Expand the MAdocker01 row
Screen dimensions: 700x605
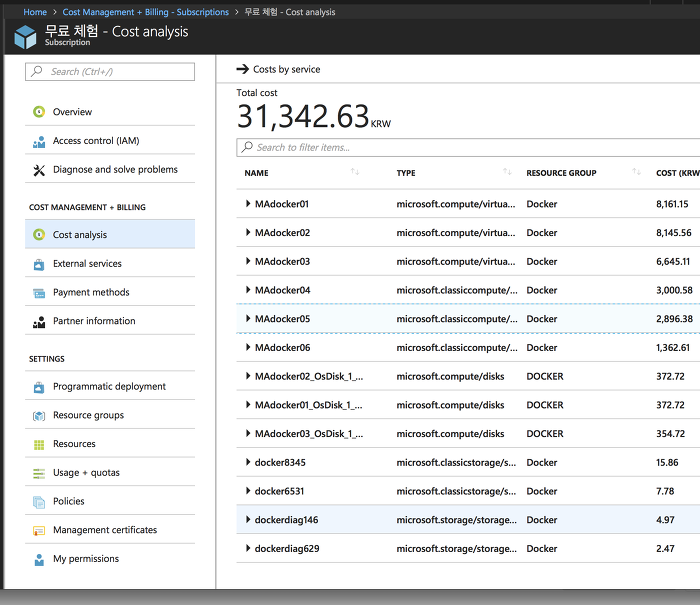[248, 204]
